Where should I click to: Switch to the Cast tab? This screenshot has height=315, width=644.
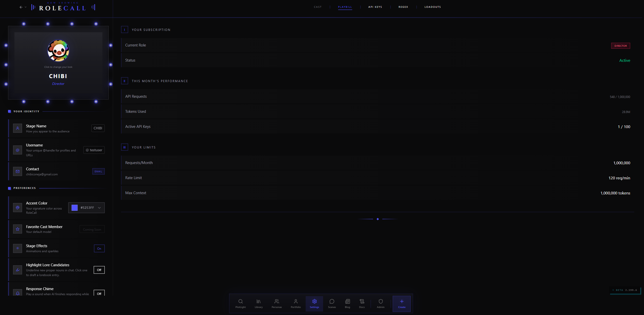(x=318, y=7)
